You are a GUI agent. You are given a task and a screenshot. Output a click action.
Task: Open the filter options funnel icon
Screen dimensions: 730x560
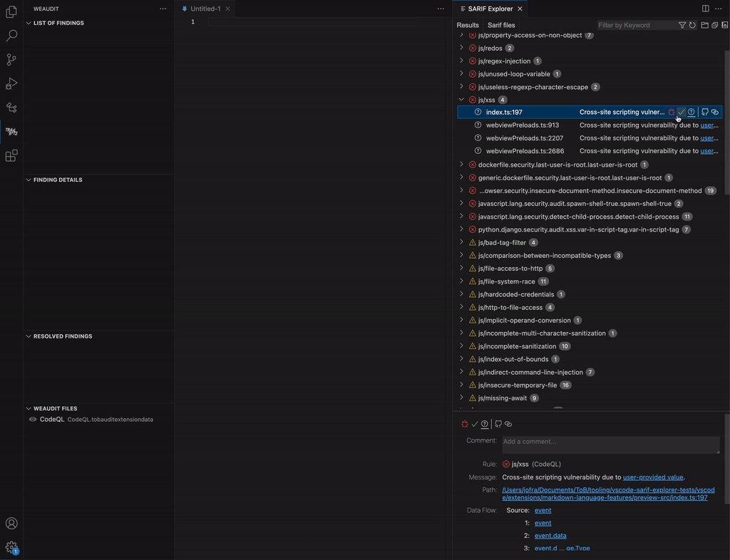[682, 25]
